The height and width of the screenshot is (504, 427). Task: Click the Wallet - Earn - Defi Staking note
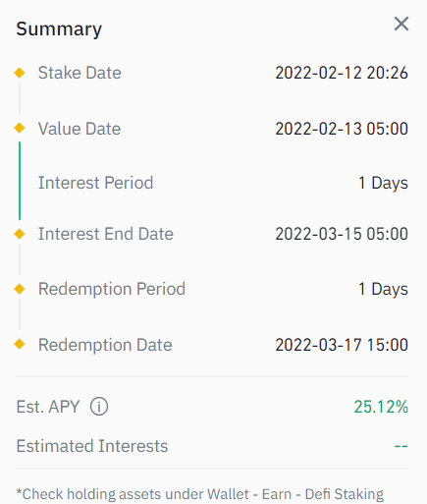200,494
